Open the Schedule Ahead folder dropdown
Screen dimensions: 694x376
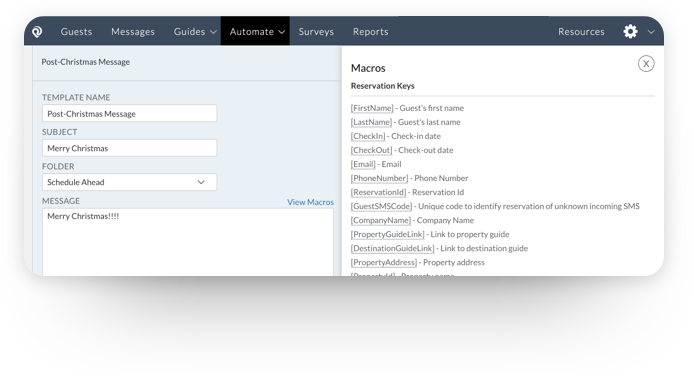pos(129,182)
